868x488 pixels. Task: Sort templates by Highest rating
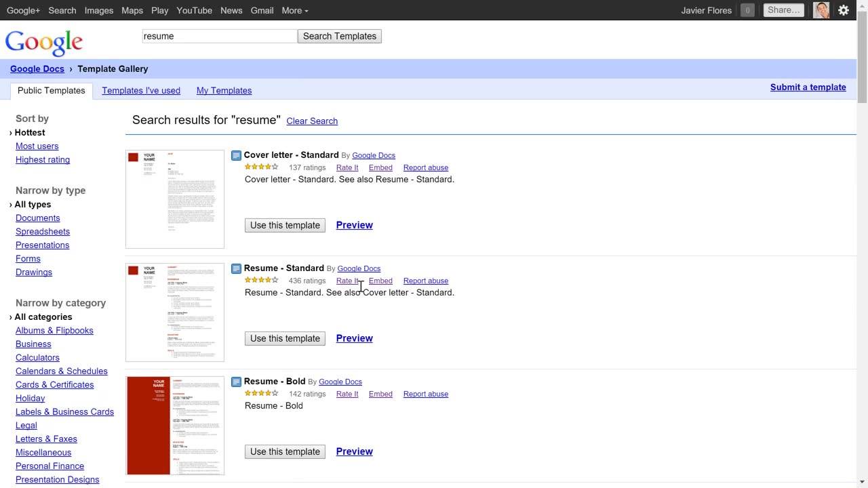43,160
